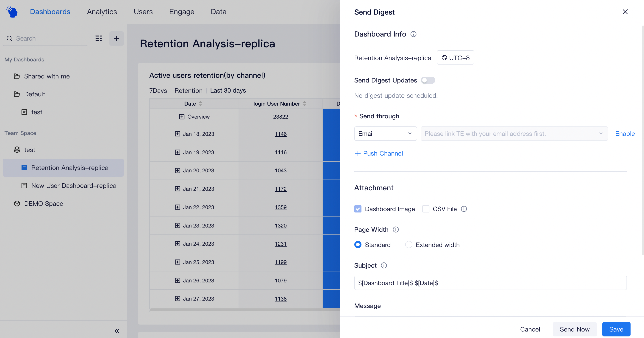Screen dimensions: 644x338
Task: Click the globe icon in UTC+8 button
Action: point(444,58)
